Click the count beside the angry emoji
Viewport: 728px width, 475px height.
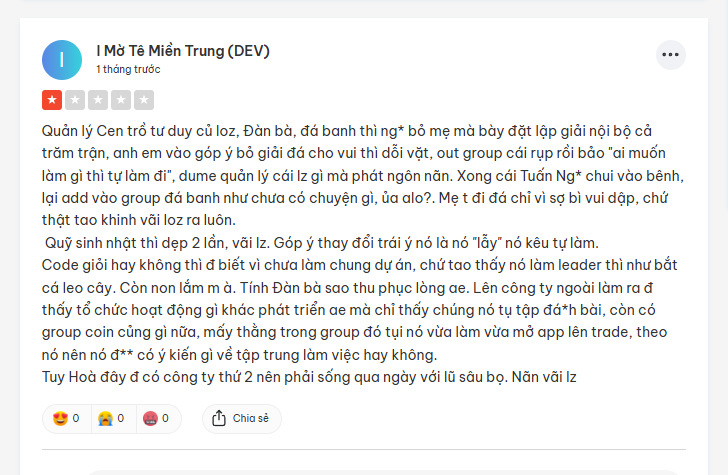165,419
